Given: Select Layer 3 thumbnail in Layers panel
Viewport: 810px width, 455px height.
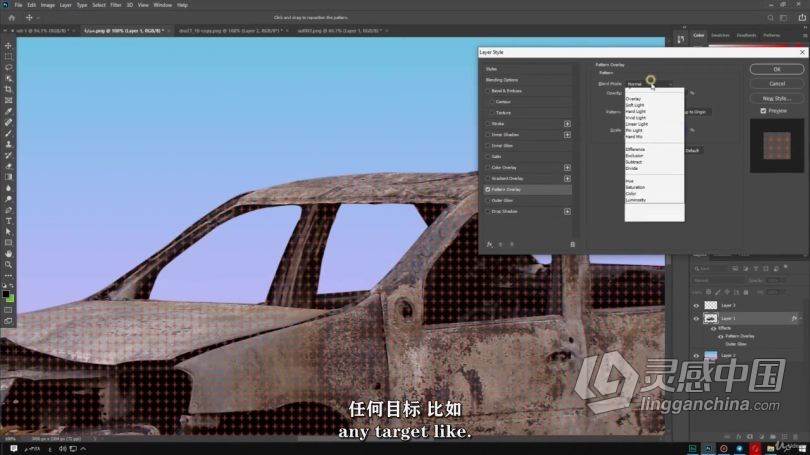Looking at the screenshot, I should [711, 306].
